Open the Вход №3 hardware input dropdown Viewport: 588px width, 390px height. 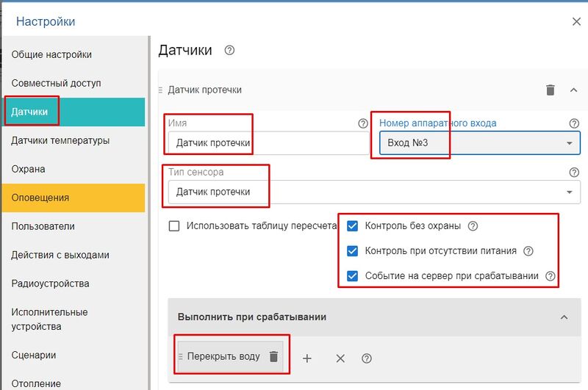coord(479,143)
